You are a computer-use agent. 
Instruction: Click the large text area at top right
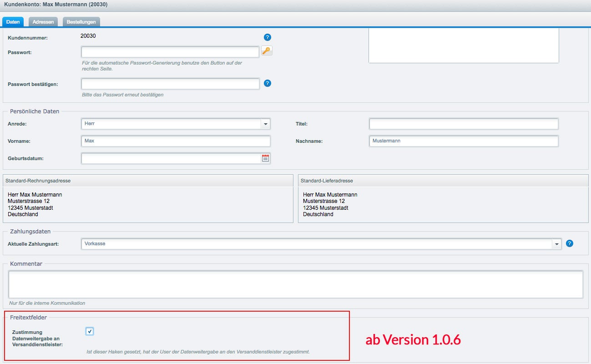464,45
